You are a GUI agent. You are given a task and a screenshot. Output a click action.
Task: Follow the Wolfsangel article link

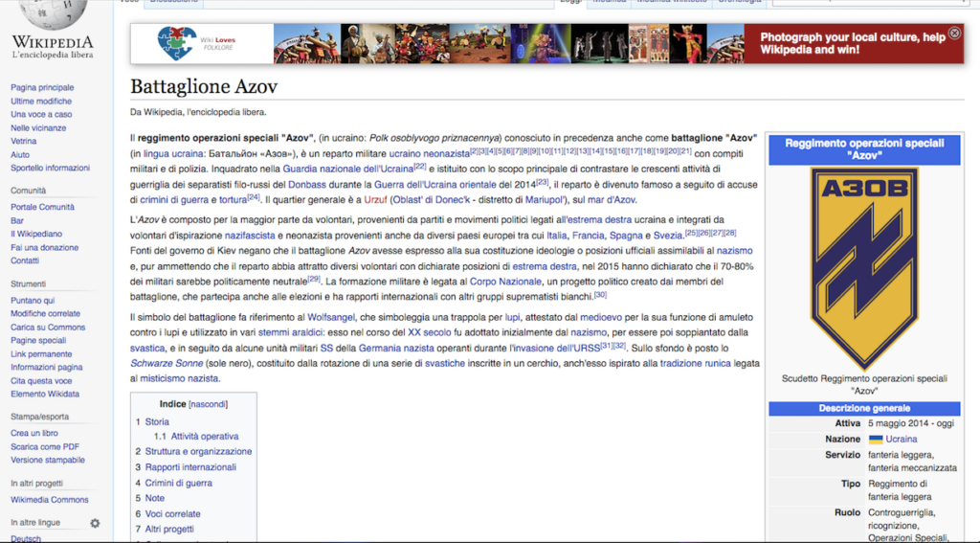tap(330, 318)
